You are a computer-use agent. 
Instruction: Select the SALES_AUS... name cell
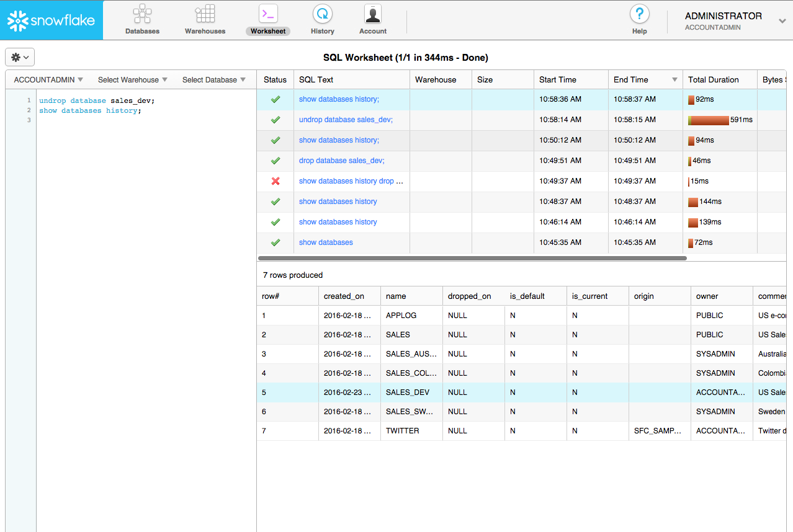[411, 353]
